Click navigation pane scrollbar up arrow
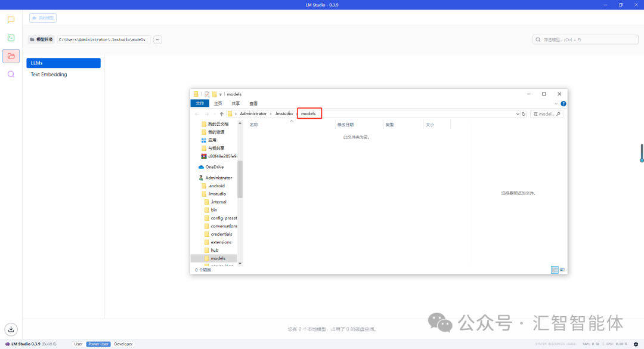Image resolution: width=644 pixels, height=349 pixels. pos(240,123)
